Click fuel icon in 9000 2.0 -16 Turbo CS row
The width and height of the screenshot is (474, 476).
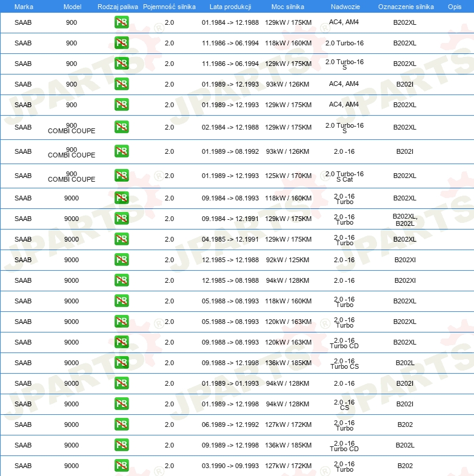(x=122, y=363)
